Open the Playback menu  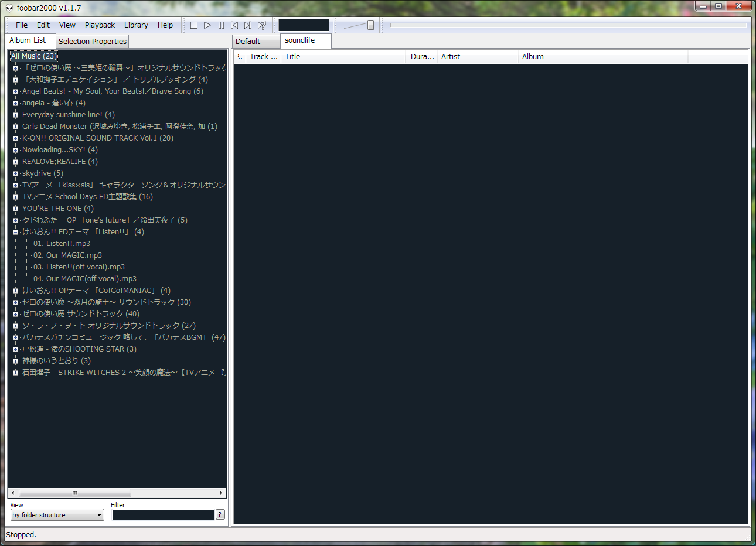tap(100, 25)
